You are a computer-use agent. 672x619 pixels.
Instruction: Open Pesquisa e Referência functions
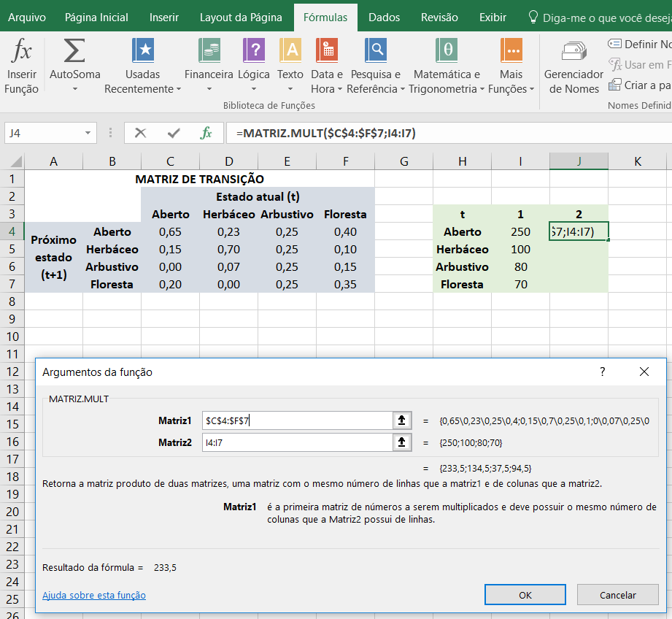coord(376,52)
